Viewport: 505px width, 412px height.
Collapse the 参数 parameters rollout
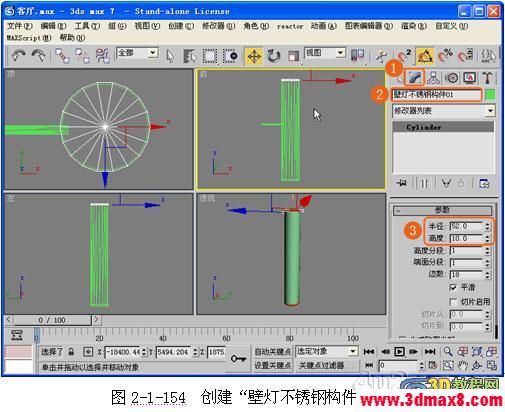click(x=442, y=210)
